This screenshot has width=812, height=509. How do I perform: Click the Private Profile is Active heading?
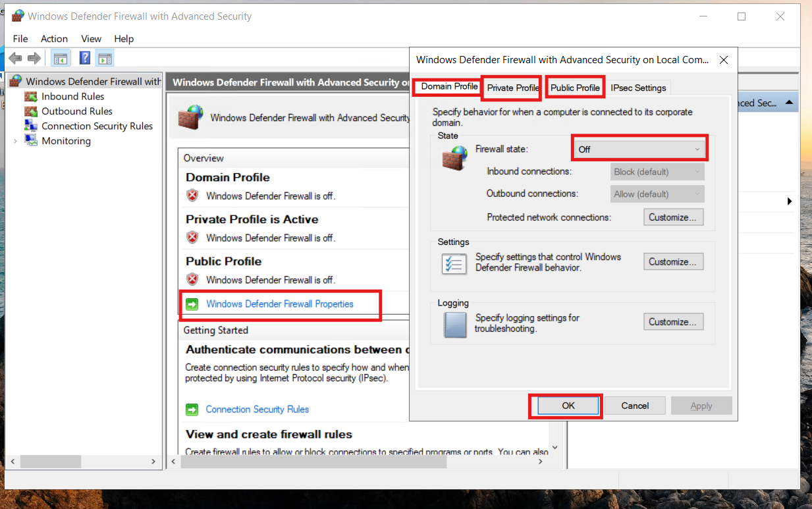(252, 219)
